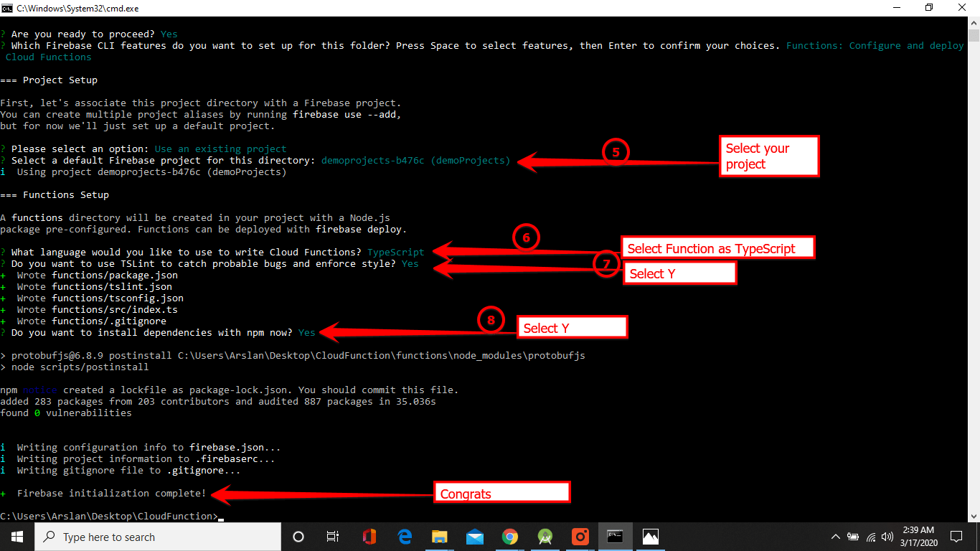Image resolution: width=980 pixels, height=551 pixels.
Task: Click the 'Using project demoprojects-b476c' line
Action: pyautogui.click(x=143, y=171)
